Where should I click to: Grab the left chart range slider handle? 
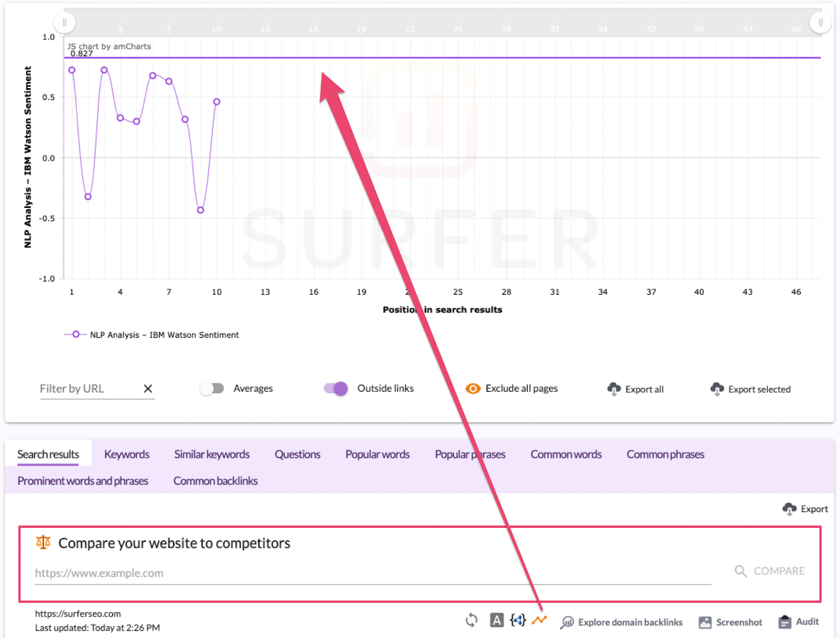(x=65, y=23)
